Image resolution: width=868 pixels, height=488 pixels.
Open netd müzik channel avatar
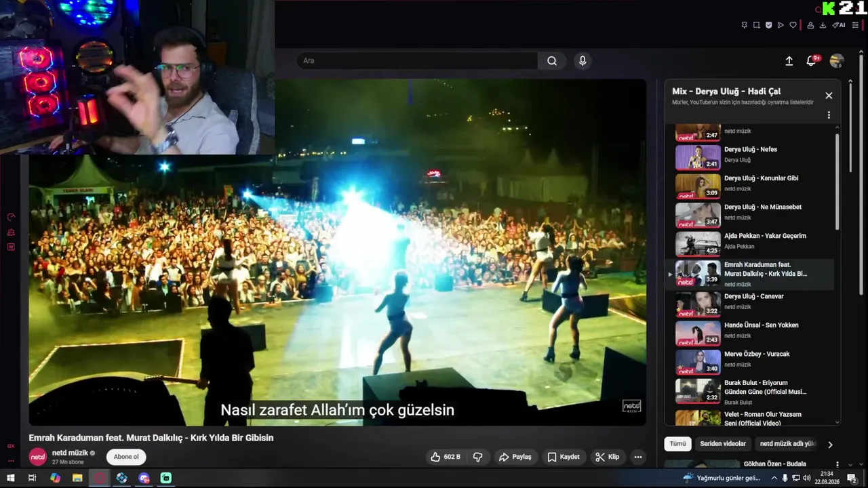click(38, 457)
